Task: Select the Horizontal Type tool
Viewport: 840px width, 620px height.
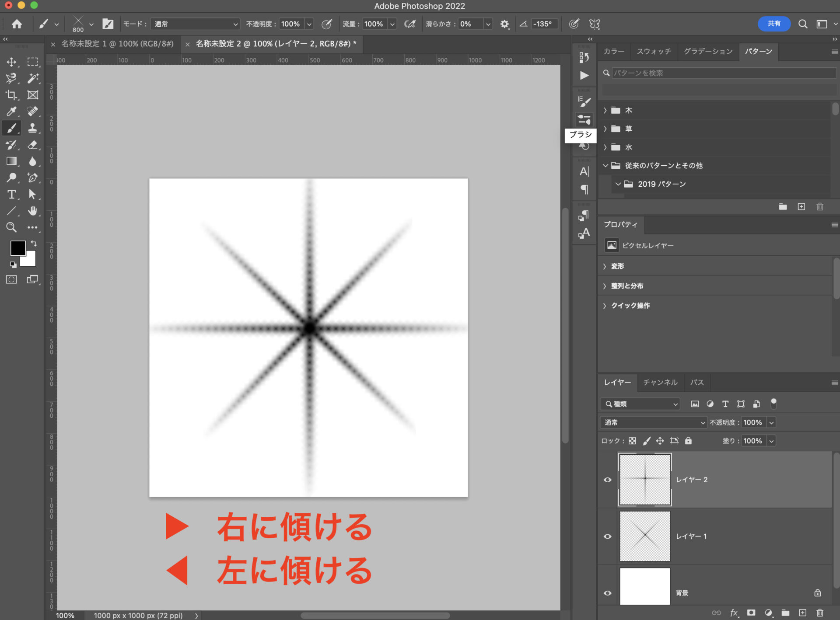Action: coord(11,194)
